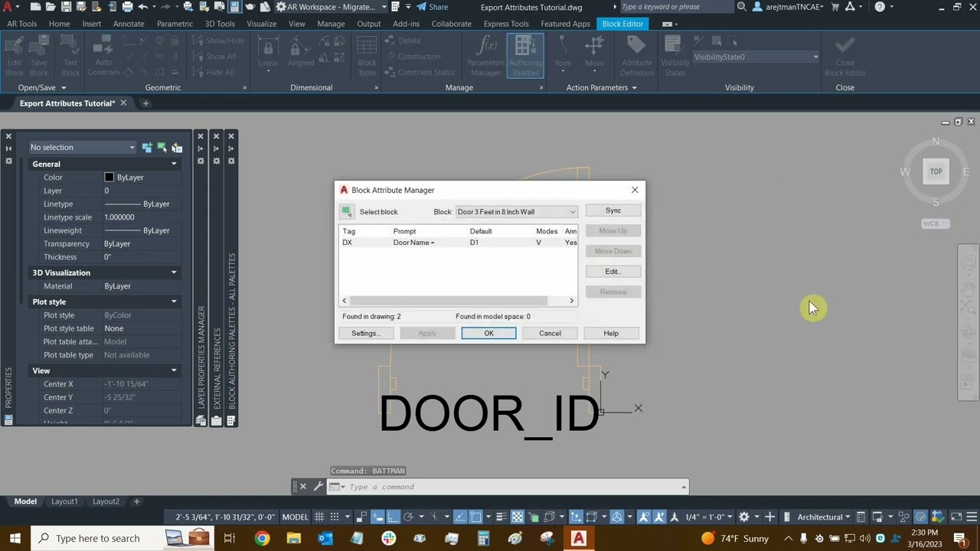Open the Architectural units dropdown
Viewport: 980px width, 551px height.
tap(824, 517)
